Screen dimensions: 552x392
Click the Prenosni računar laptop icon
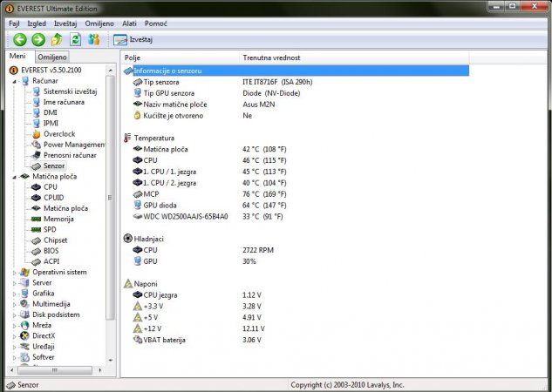(x=37, y=155)
